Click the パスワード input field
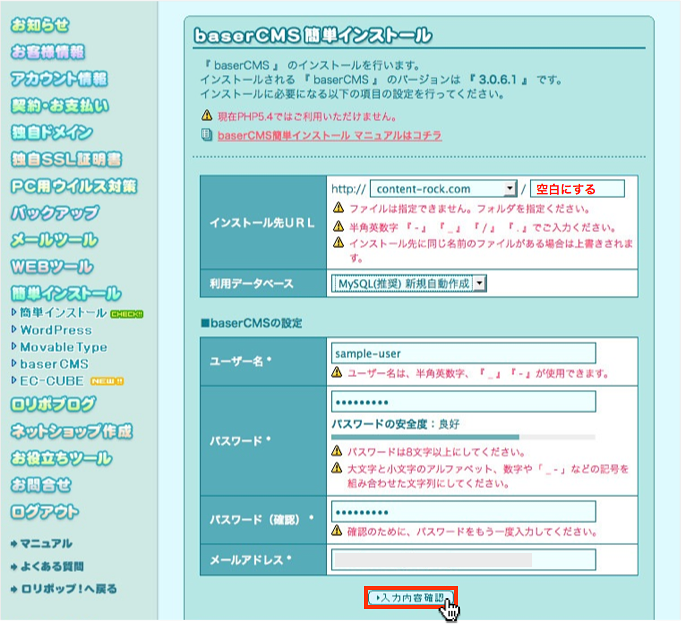681x624 pixels. (x=463, y=402)
